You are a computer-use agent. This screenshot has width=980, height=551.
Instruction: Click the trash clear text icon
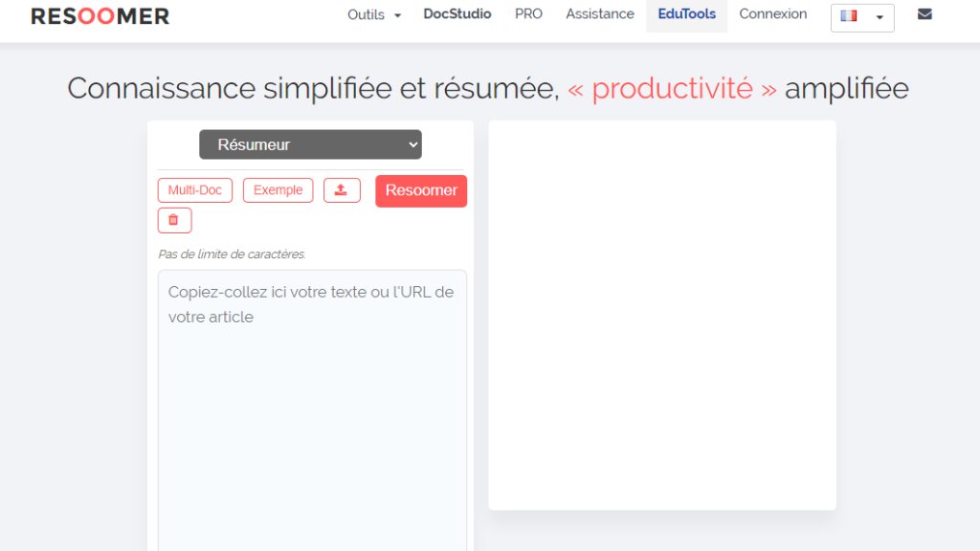pos(174,220)
